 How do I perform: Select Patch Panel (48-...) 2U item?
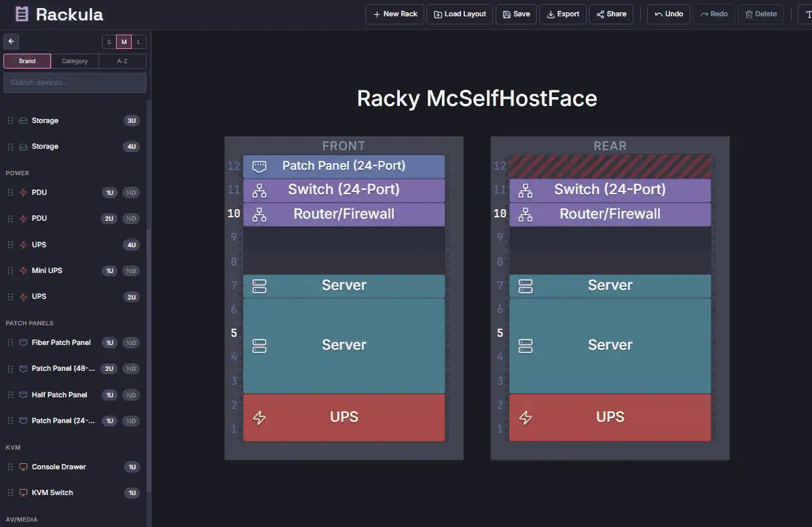point(75,369)
